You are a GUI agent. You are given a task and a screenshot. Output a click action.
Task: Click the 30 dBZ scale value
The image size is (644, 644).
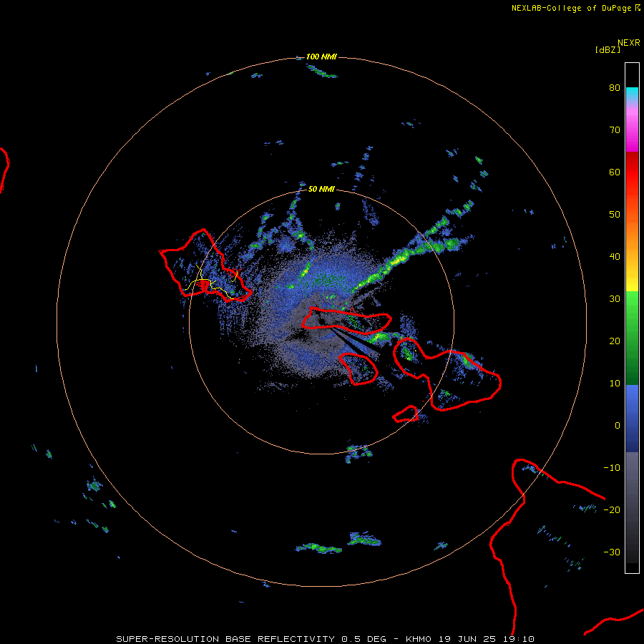point(615,298)
